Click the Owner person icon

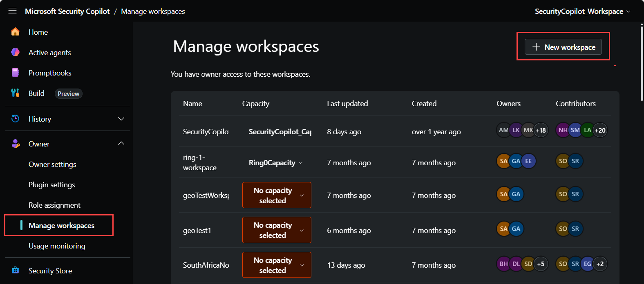click(16, 144)
